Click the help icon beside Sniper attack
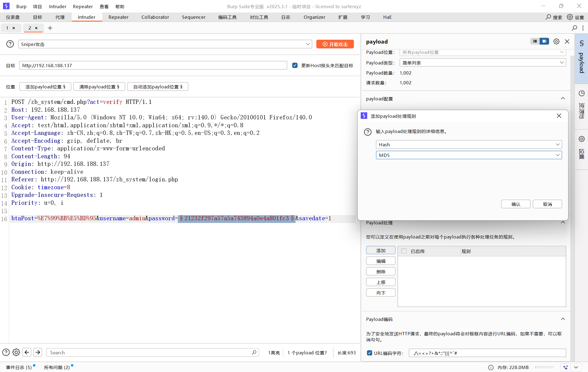Viewport: 588px width, 372px height. pyautogui.click(x=10, y=44)
